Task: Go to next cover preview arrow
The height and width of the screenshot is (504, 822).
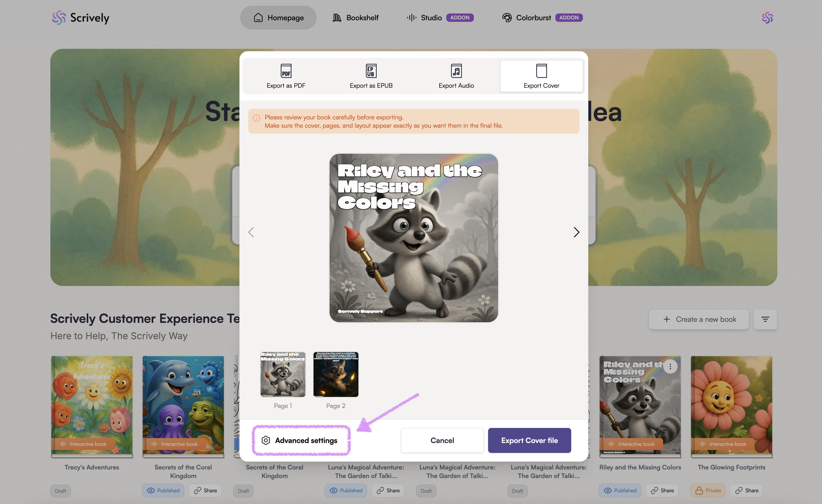Action: tap(576, 232)
